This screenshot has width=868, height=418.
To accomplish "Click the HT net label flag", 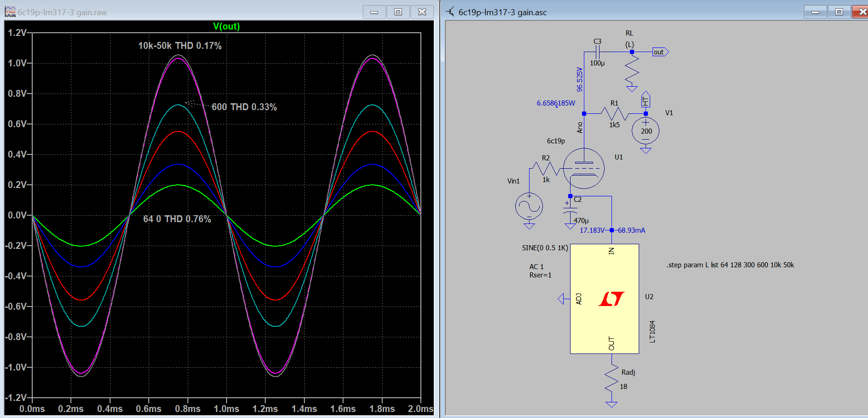I will click(x=646, y=100).
